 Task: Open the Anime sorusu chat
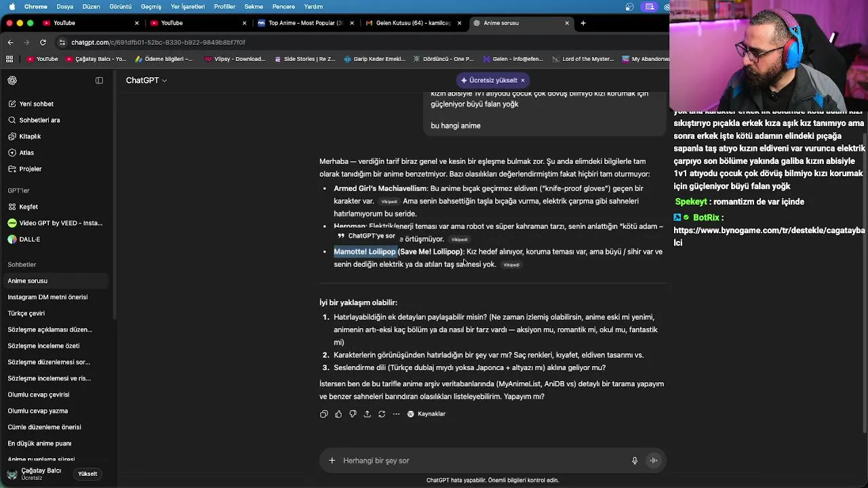(54, 281)
